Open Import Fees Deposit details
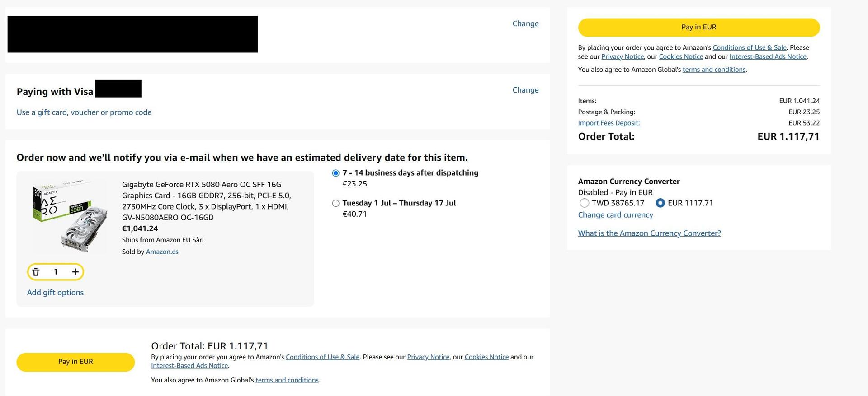 coord(609,123)
